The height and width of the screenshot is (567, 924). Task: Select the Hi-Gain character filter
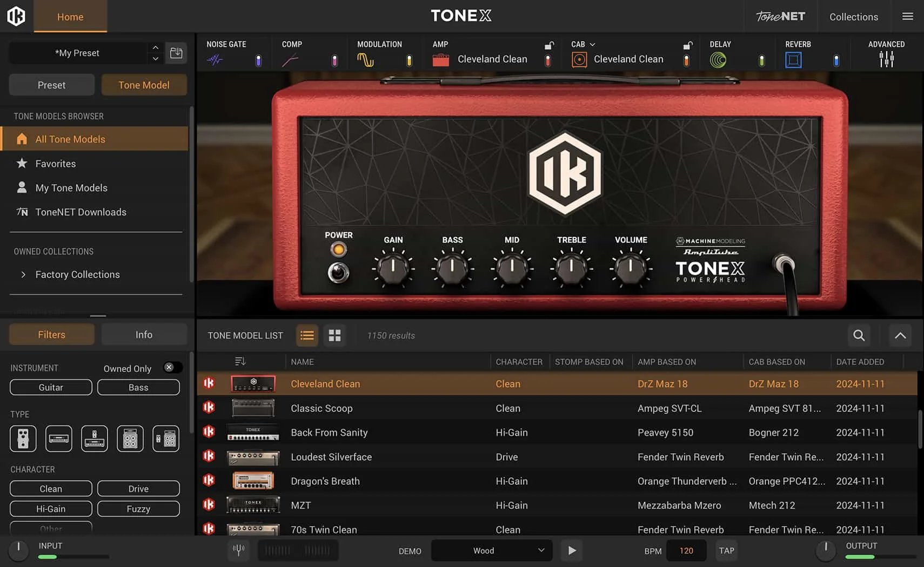(50, 508)
